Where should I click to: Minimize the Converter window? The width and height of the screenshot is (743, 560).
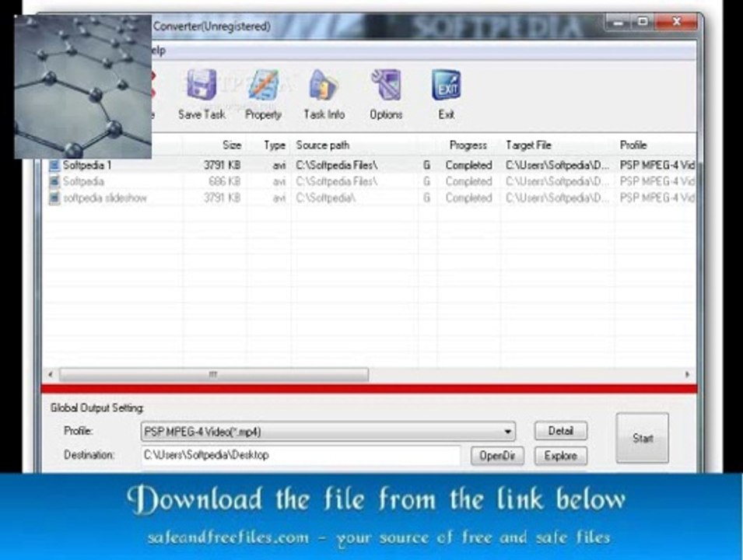click(x=618, y=22)
